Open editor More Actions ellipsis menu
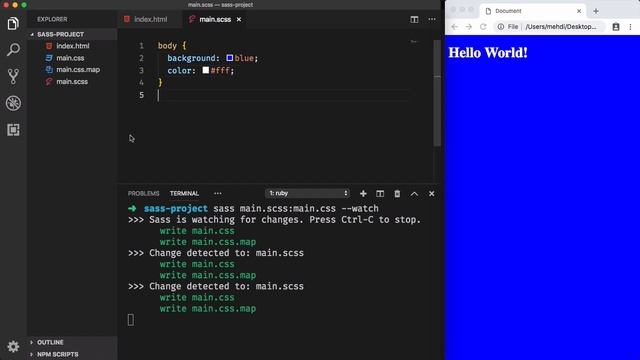 coord(432,19)
